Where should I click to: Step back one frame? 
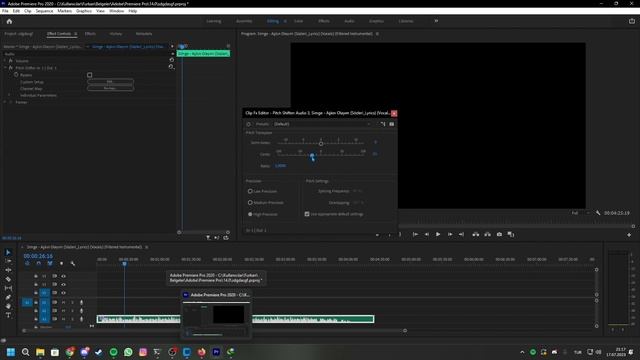(427, 234)
